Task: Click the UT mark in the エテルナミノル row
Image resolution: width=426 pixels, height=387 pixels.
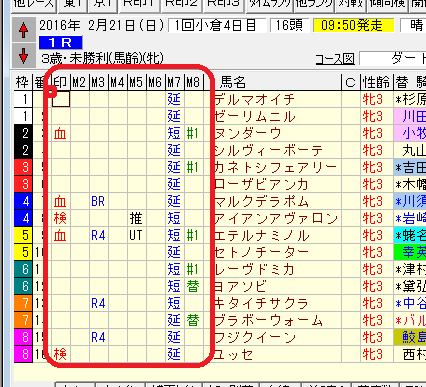Action: [x=136, y=235]
